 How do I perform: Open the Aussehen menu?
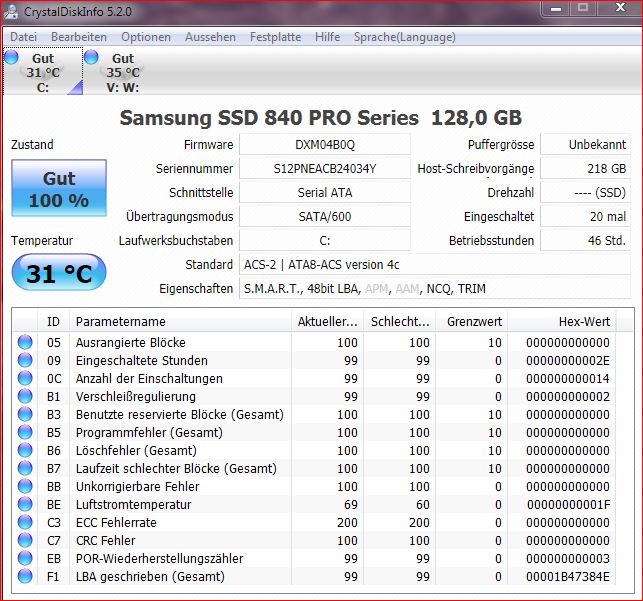[210, 37]
